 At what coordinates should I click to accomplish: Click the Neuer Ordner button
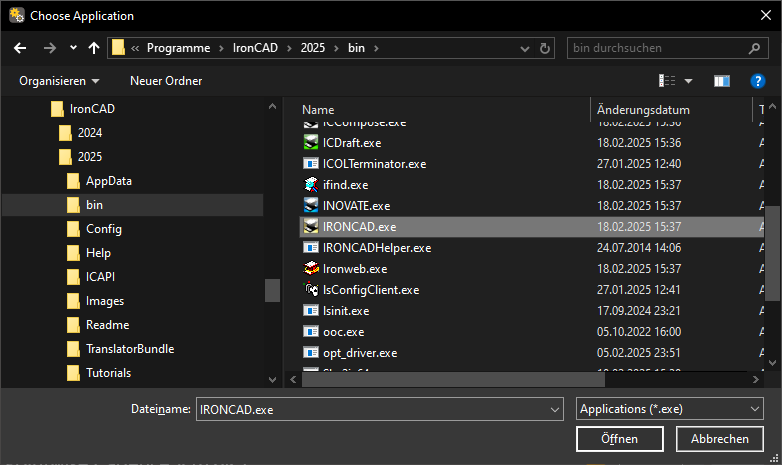[166, 81]
